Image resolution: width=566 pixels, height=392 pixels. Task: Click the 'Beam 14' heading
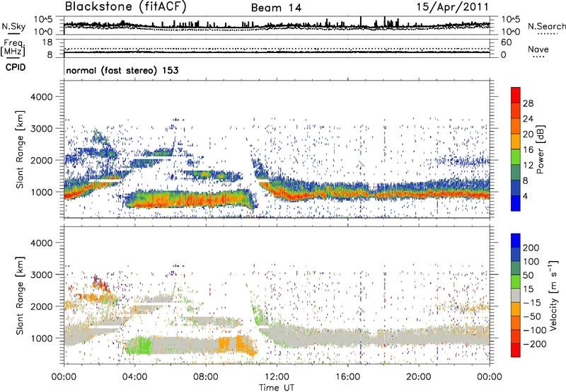pyautogui.click(x=276, y=8)
